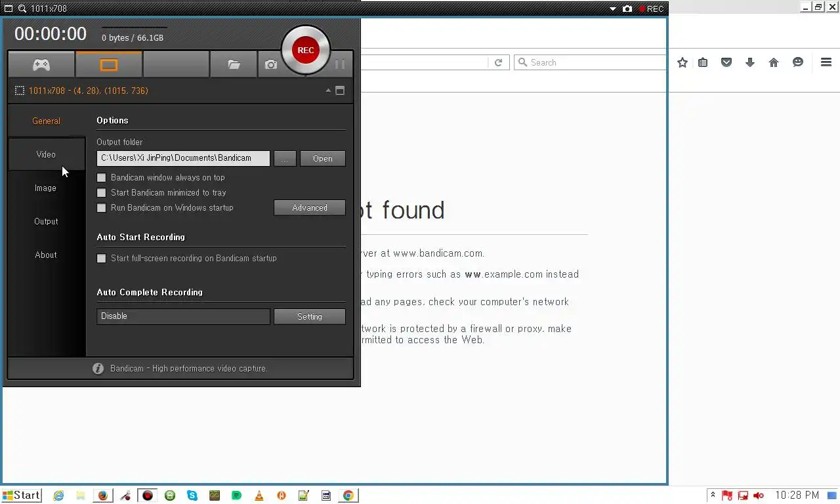This screenshot has height=504, width=840.
Task: Open the Windows Start menu
Action: [21, 495]
